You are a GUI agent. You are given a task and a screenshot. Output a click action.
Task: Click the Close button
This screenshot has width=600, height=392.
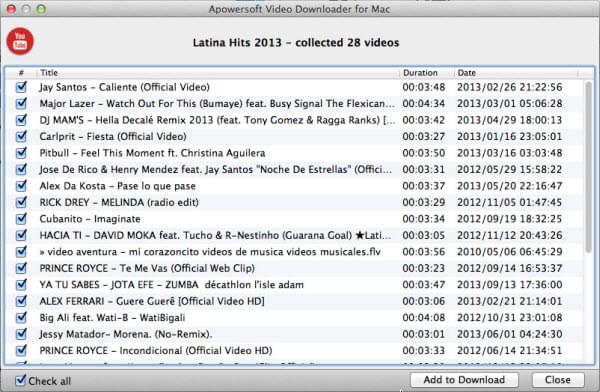tap(558, 380)
